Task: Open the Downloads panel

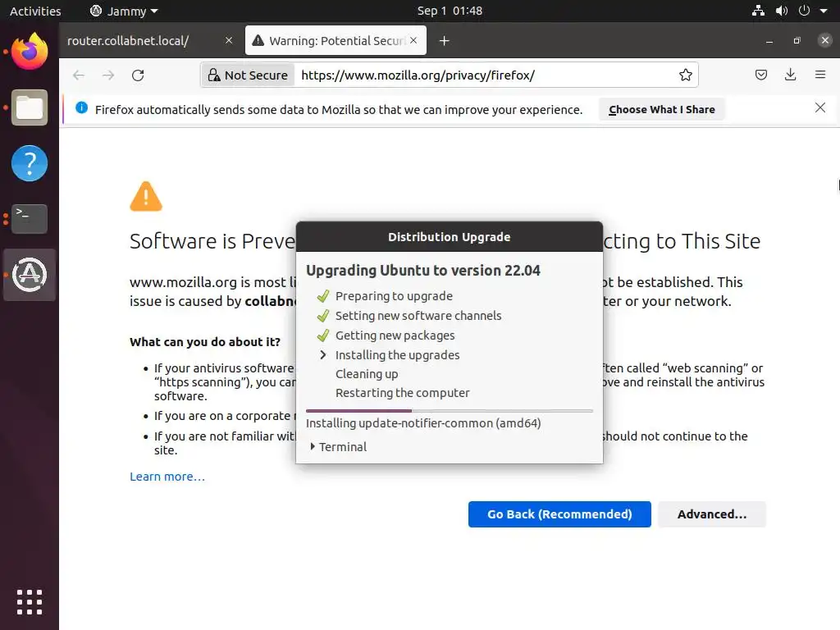Action: pyautogui.click(x=790, y=75)
